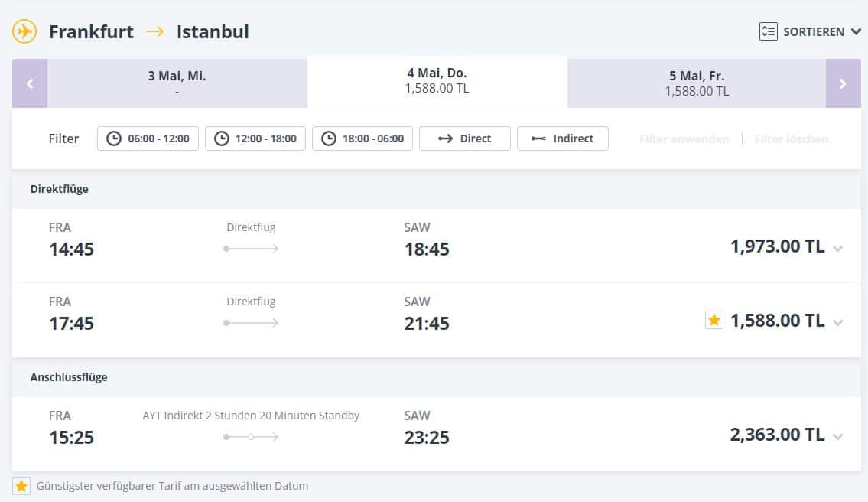Click the star icon marking the cheapest fare
868x502 pixels.
(714, 320)
